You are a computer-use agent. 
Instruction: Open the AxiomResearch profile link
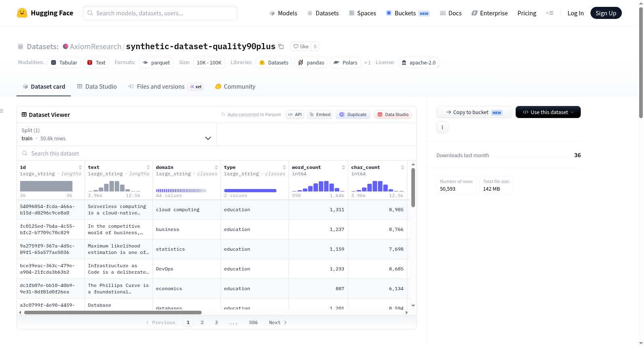[96, 46]
